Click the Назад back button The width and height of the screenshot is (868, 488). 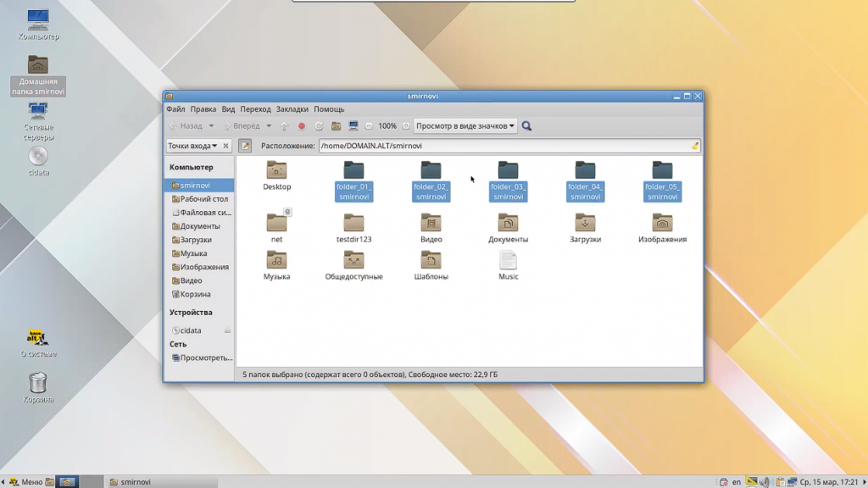[x=186, y=126]
